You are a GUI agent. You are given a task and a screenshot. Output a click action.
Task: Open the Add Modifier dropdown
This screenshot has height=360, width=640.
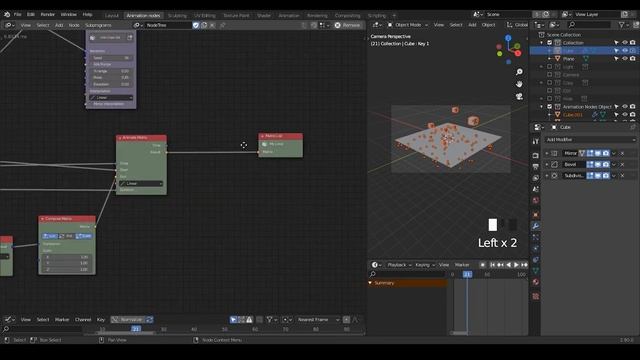pyautogui.click(x=590, y=140)
